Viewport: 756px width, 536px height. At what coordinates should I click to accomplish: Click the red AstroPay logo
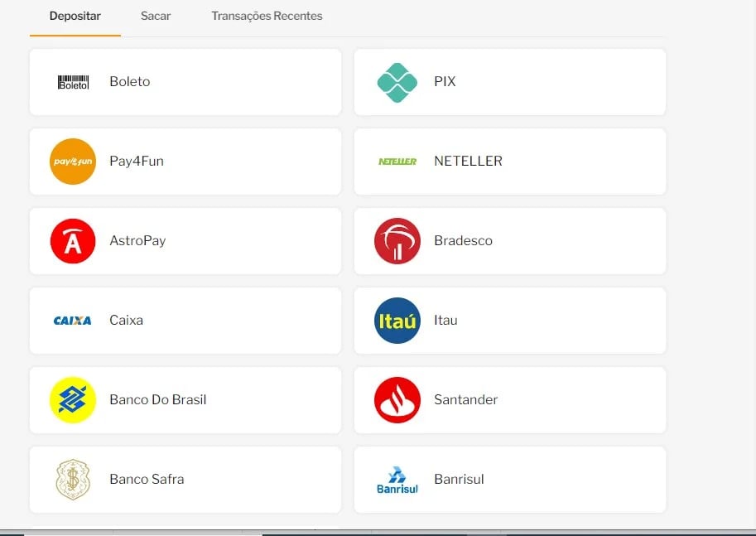click(73, 241)
